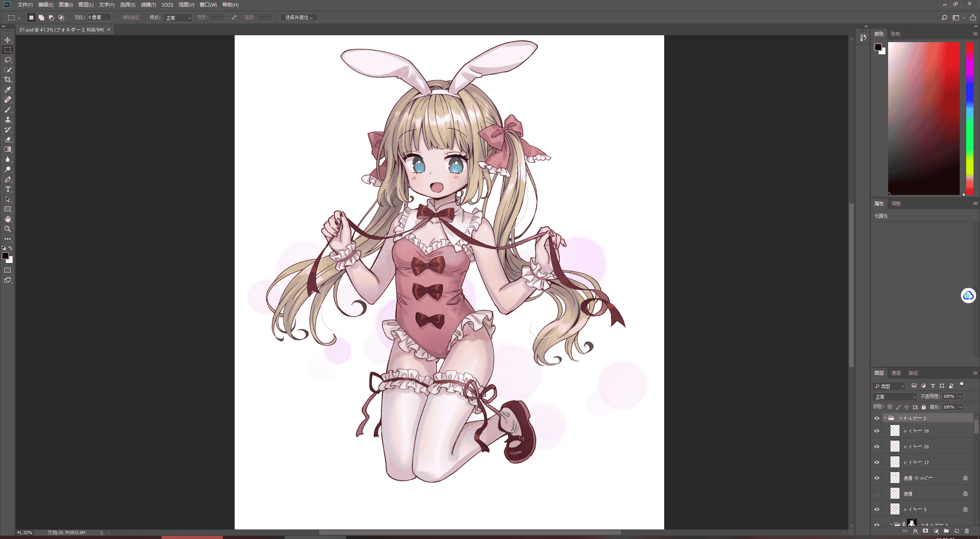Hide layer レイヤー 5
980x539 pixels.
[877, 509]
